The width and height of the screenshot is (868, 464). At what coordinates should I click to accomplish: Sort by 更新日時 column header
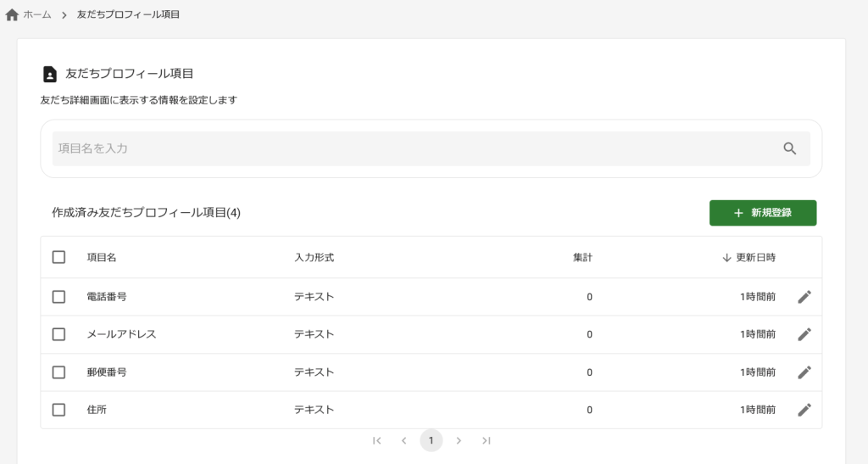pos(754,258)
